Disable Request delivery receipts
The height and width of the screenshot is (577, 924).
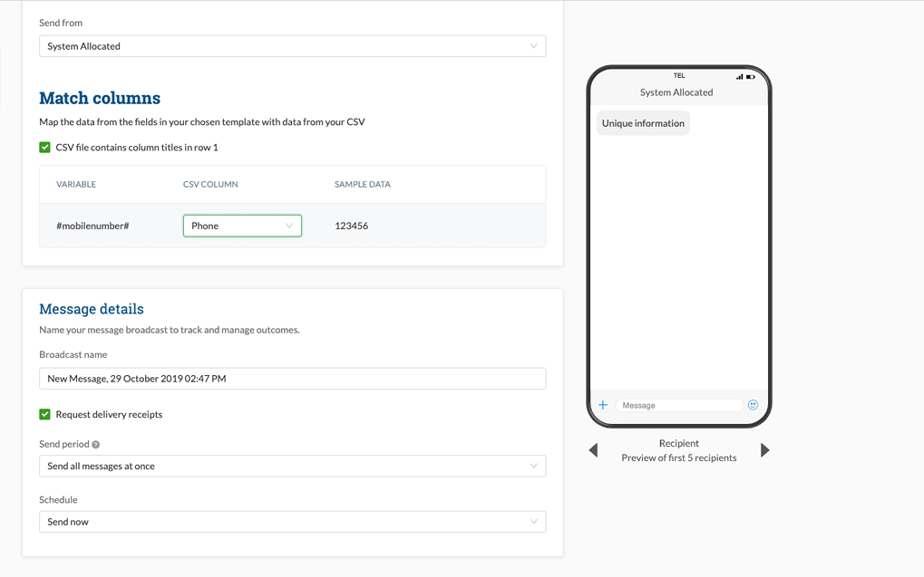point(45,414)
